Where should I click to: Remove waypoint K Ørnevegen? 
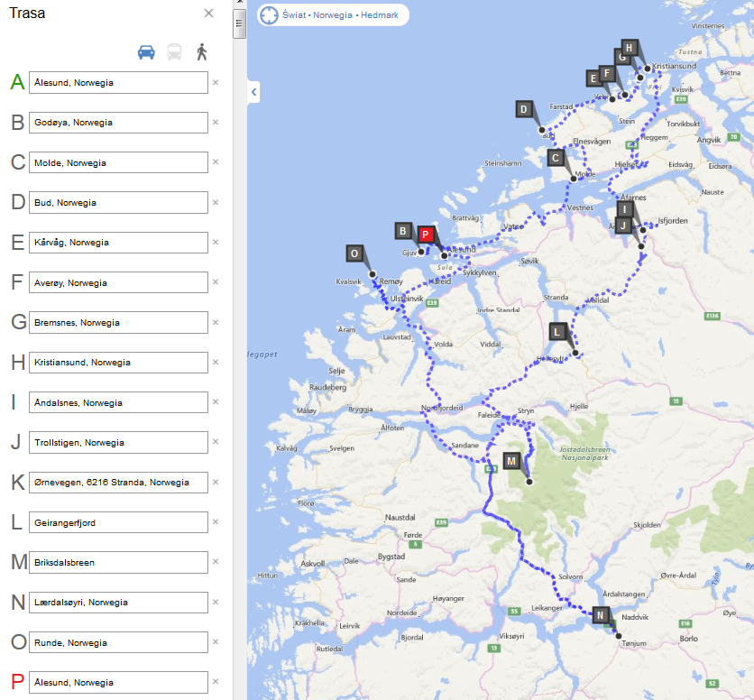click(216, 482)
